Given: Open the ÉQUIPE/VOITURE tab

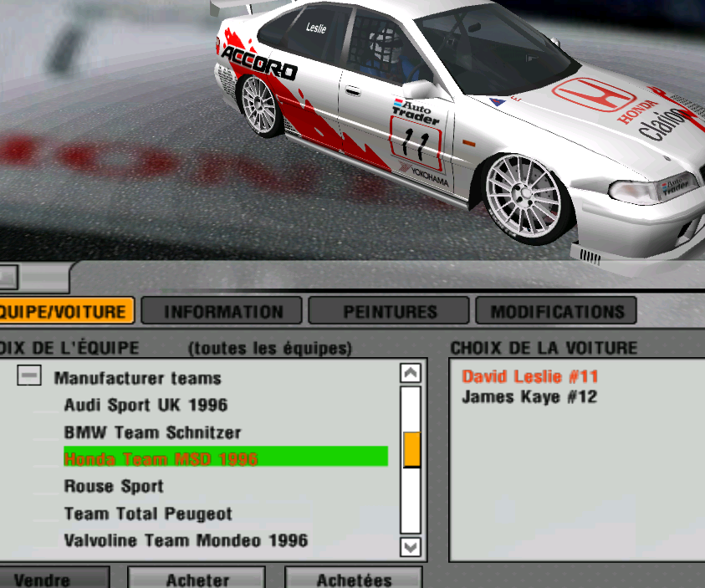Looking at the screenshot, I should (x=65, y=311).
